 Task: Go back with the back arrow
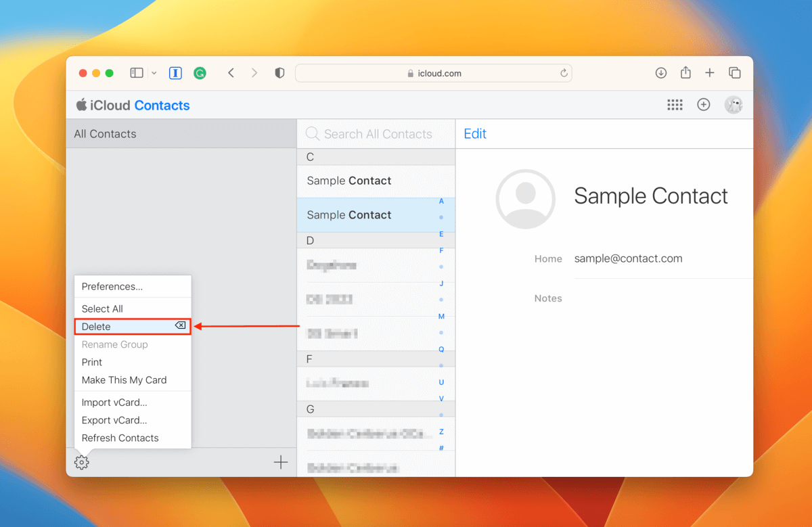click(231, 73)
